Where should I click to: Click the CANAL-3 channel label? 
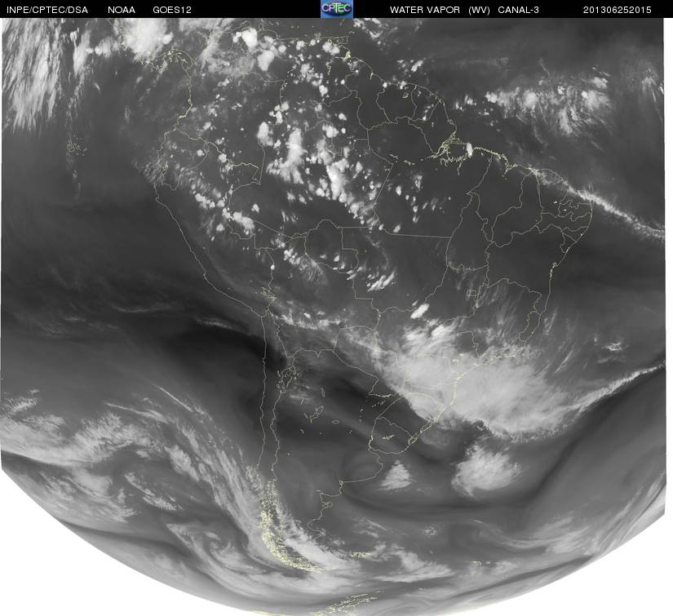519,10
